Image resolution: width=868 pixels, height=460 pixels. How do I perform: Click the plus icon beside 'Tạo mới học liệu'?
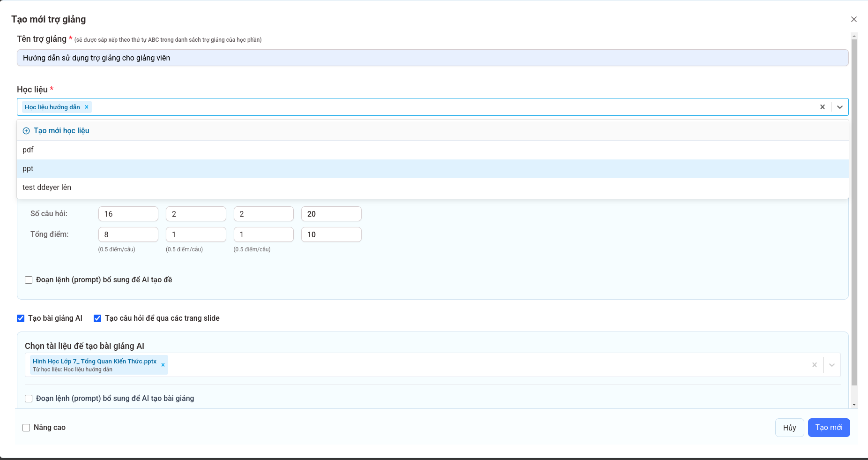(x=26, y=131)
